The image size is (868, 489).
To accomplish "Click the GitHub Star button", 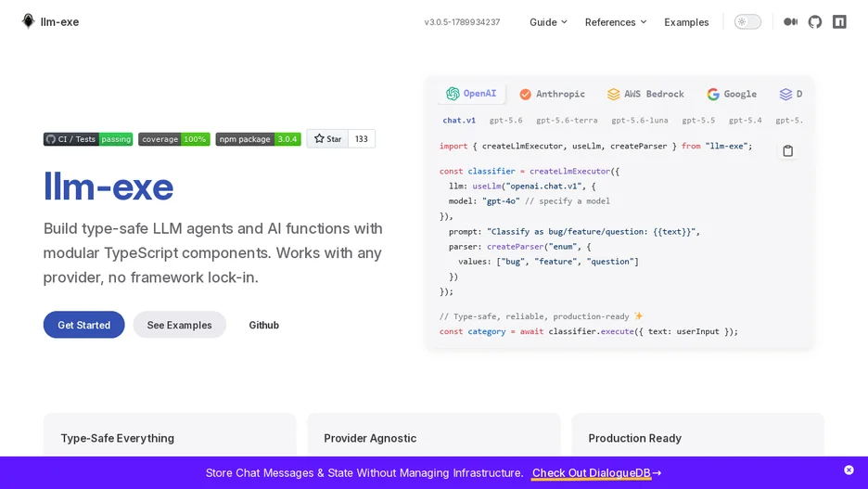I will point(327,138).
